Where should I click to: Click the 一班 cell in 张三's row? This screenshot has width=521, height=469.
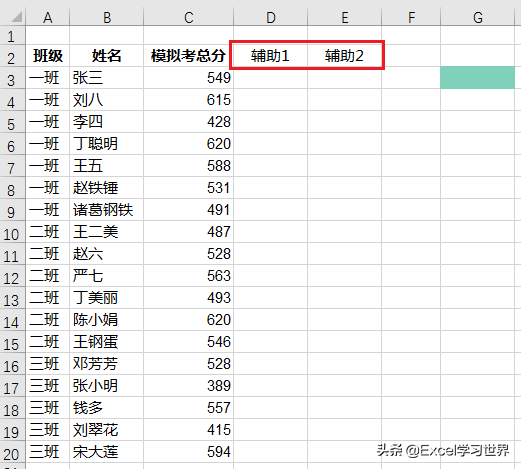48,78
